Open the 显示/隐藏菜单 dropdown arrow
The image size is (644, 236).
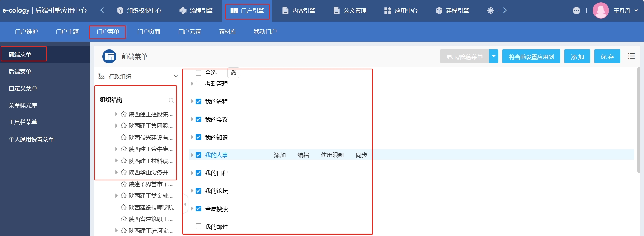(x=494, y=56)
